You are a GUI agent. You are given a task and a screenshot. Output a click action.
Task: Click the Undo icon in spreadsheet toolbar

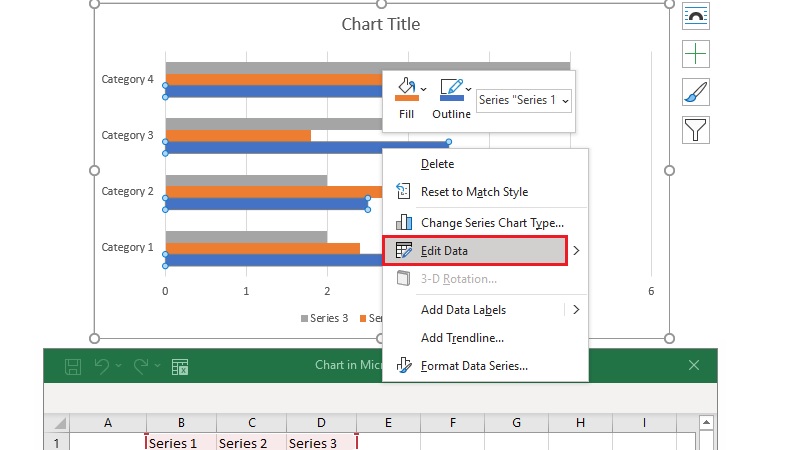pos(102,366)
